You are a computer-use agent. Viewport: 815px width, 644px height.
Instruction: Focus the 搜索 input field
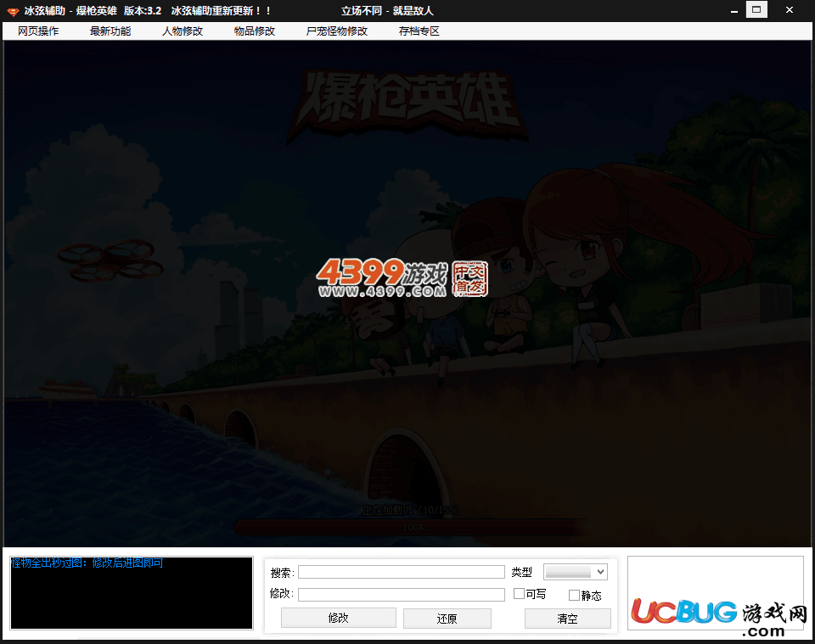(402, 572)
